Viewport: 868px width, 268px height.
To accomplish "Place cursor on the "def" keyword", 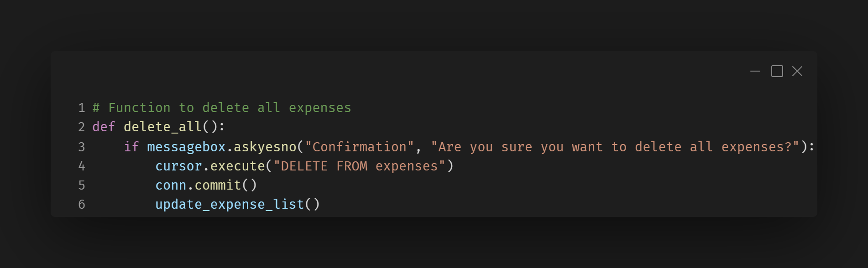I will (104, 127).
